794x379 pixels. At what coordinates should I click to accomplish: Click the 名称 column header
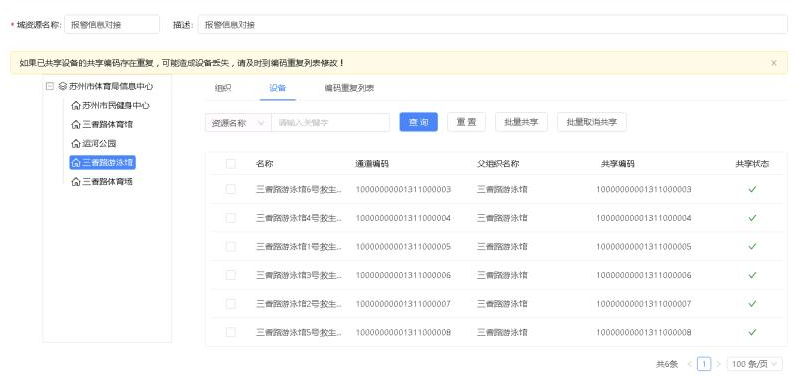tap(265, 164)
